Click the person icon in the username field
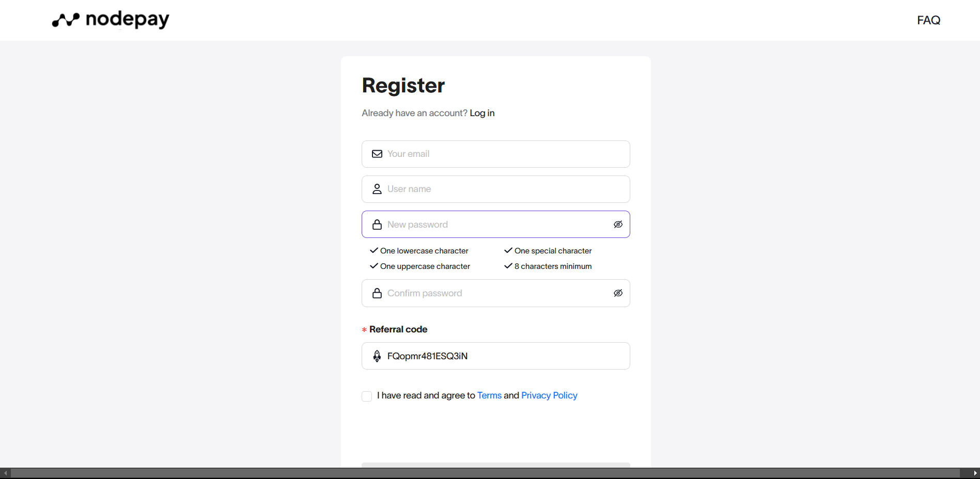The image size is (980, 479). pyautogui.click(x=377, y=189)
